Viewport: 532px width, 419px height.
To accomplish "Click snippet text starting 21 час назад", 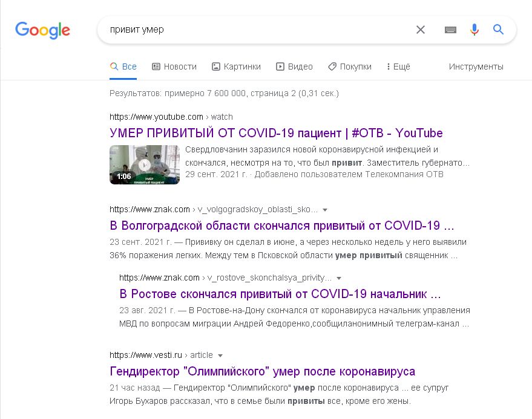I will point(279,394).
